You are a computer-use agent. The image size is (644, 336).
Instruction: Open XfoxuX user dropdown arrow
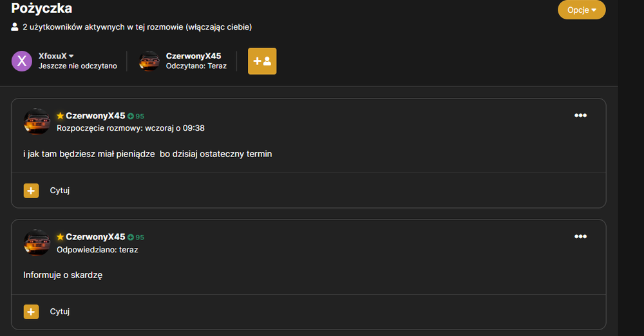71,56
